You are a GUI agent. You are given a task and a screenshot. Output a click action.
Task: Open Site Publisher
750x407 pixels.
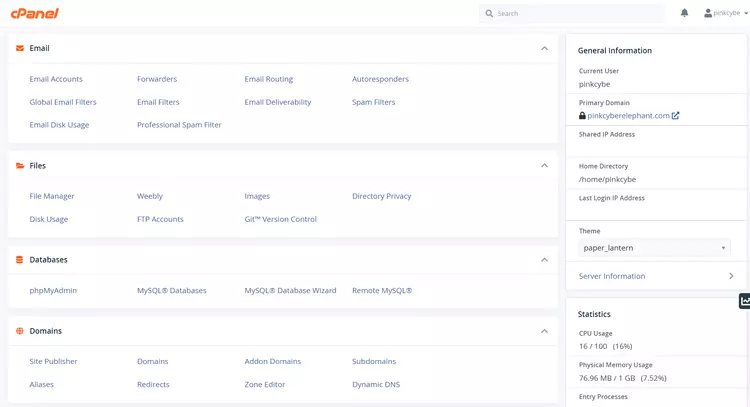click(x=53, y=361)
